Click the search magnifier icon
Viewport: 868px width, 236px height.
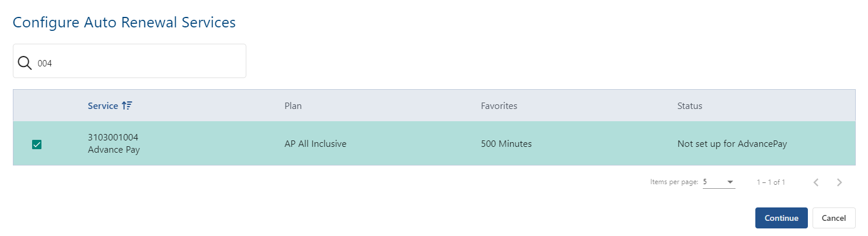[25, 63]
